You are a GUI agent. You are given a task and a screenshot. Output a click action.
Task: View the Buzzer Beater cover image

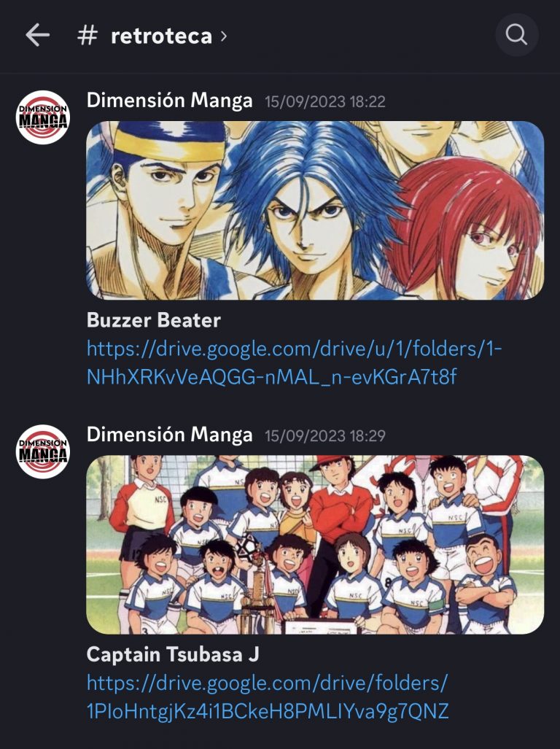pyautogui.click(x=315, y=211)
